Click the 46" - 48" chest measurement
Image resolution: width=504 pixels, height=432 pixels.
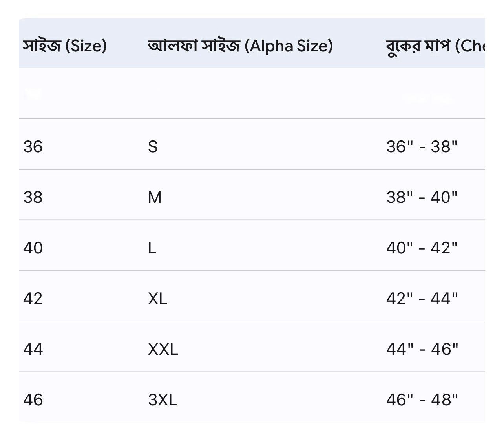422,400
